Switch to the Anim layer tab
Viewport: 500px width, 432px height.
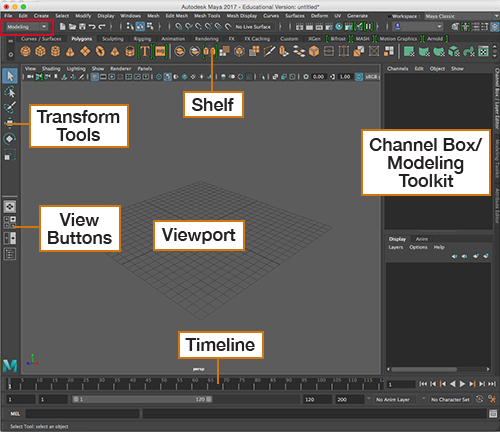(x=421, y=239)
